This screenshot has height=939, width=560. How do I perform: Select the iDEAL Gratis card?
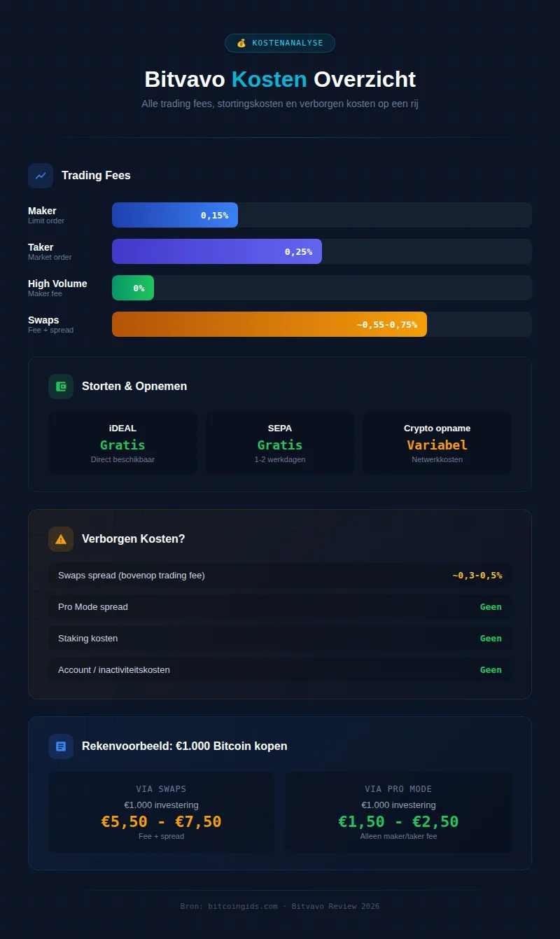pos(122,443)
